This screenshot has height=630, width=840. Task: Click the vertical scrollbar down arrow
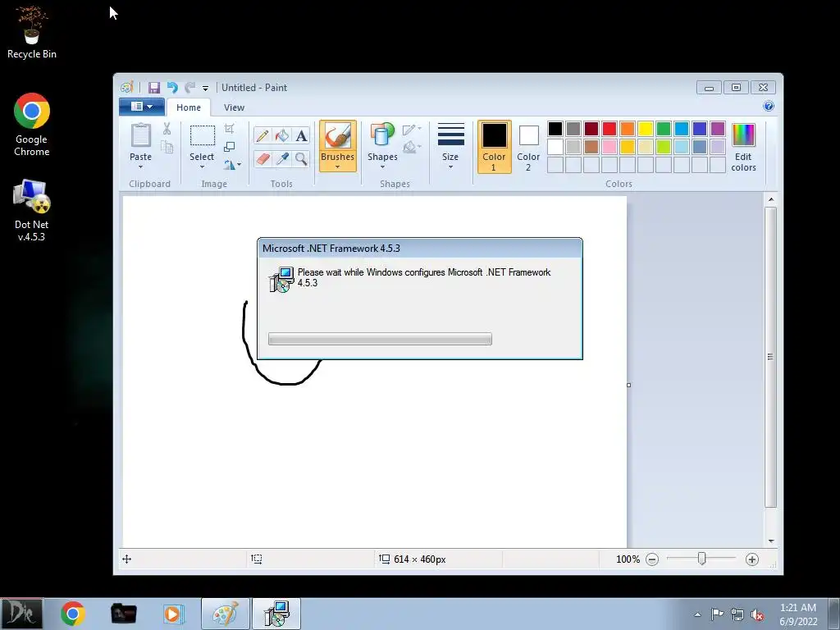tap(771, 541)
